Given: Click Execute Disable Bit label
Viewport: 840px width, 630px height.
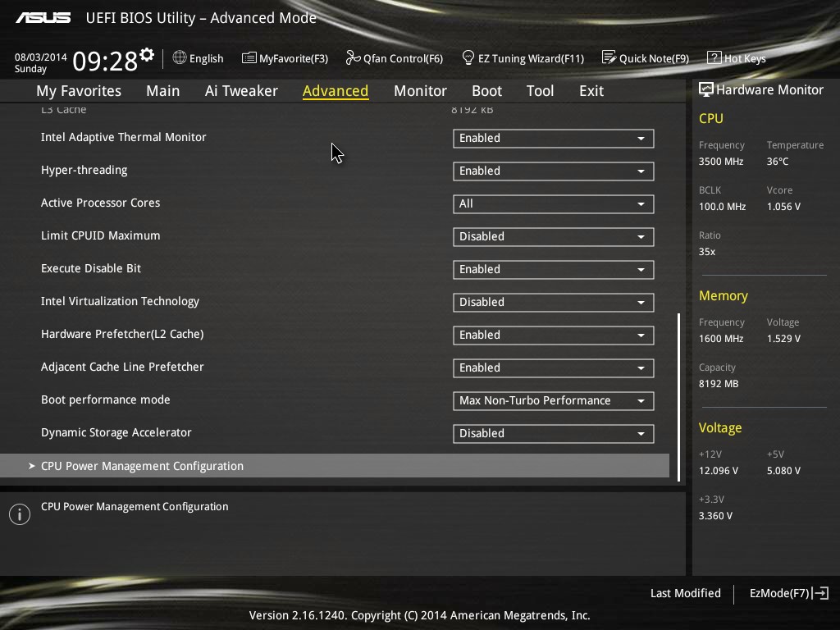Looking at the screenshot, I should [x=91, y=268].
